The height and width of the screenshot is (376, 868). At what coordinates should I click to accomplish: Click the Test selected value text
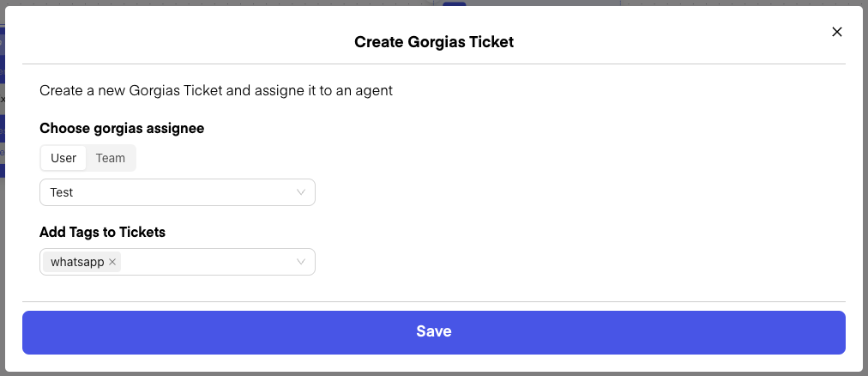(62, 192)
